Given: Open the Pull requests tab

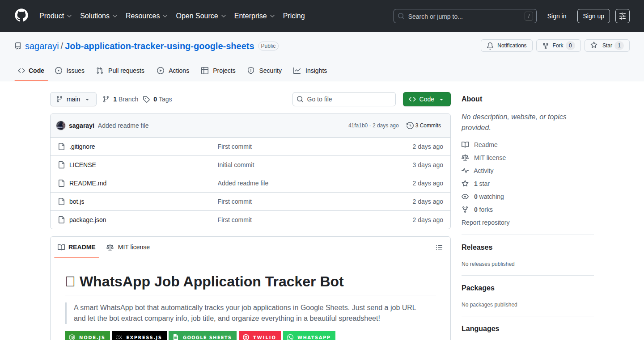Looking at the screenshot, I should point(121,71).
